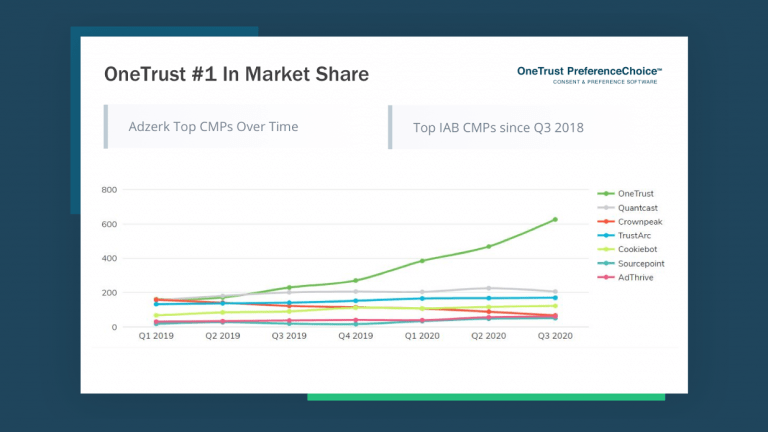
Task: Click the 400 y-axis value
Action: pyautogui.click(x=109, y=259)
